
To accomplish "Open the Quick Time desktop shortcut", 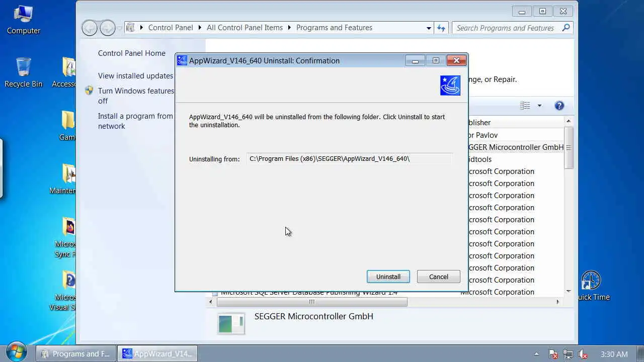I will [x=592, y=286].
